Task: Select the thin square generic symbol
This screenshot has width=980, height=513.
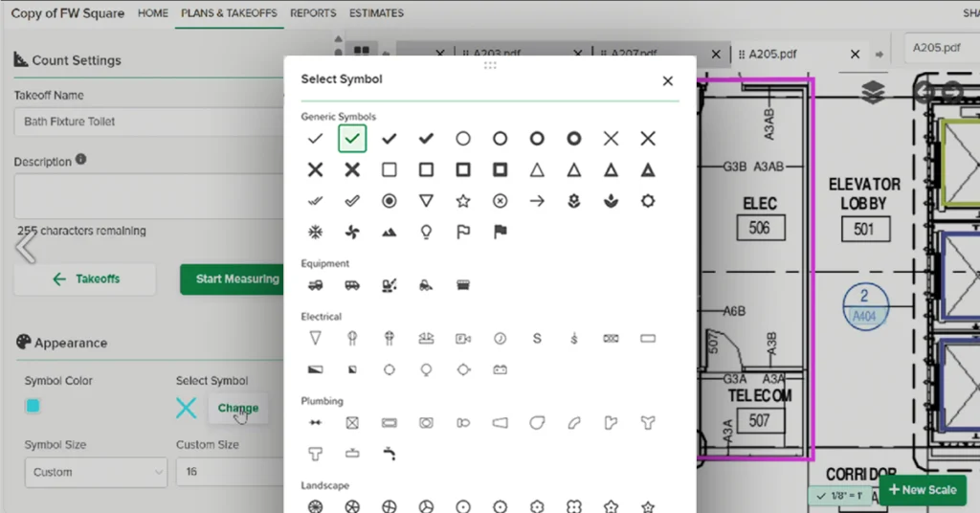Action: [x=389, y=170]
